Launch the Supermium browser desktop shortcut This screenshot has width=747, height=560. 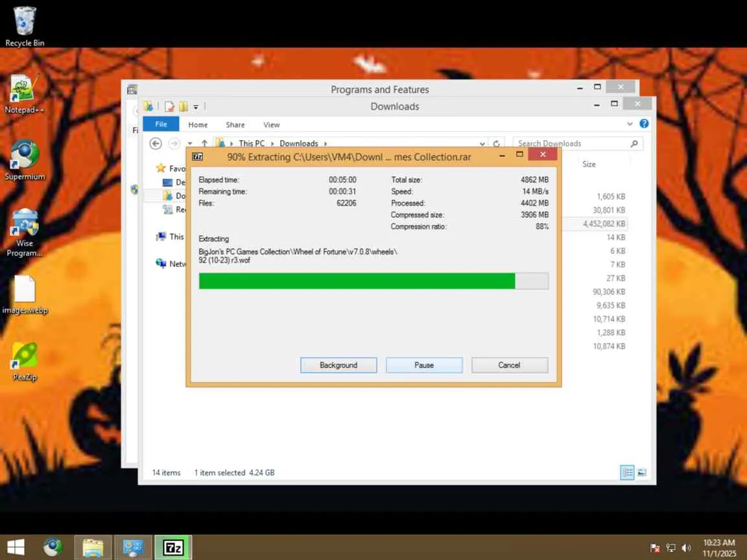click(x=24, y=159)
